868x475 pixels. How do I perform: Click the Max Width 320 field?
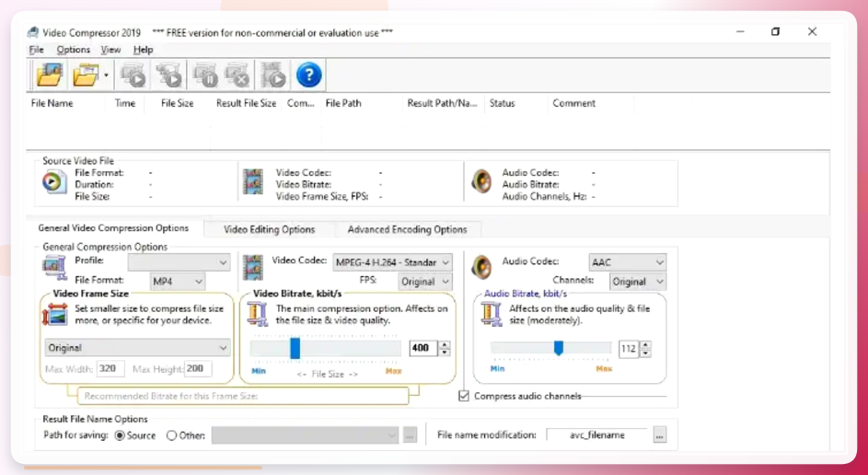pos(110,369)
